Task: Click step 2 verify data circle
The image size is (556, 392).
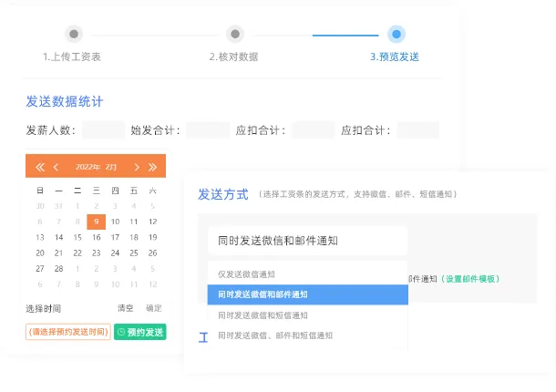Action: (x=235, y=34)
